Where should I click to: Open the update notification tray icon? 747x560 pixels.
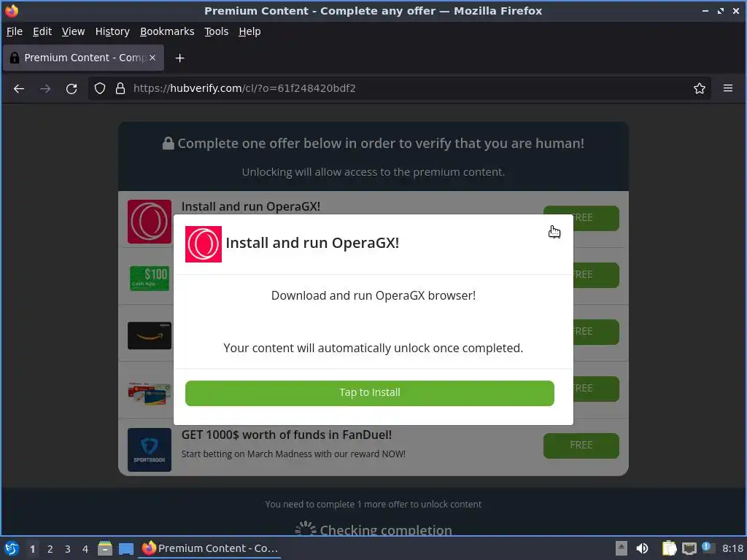click(708, 548)
